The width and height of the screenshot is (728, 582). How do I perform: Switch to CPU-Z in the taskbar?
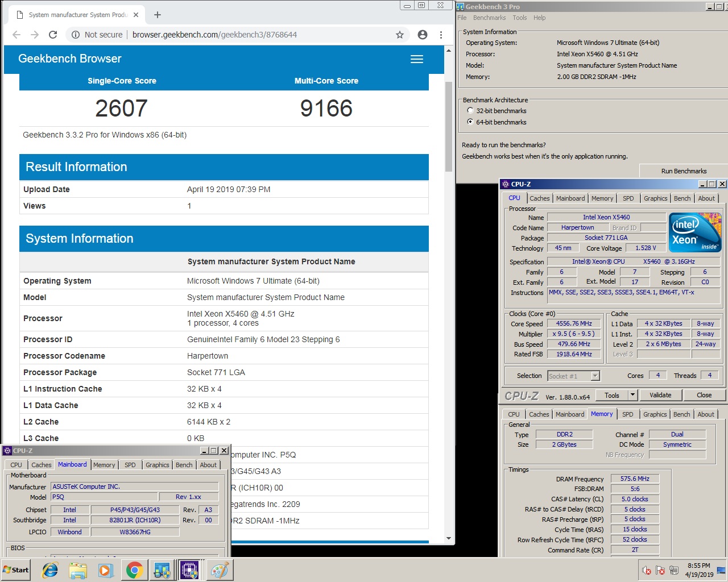point(189,570)
